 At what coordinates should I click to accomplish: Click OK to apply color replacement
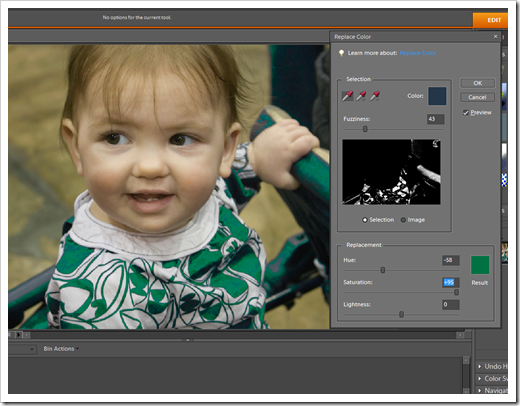point(477,83)
